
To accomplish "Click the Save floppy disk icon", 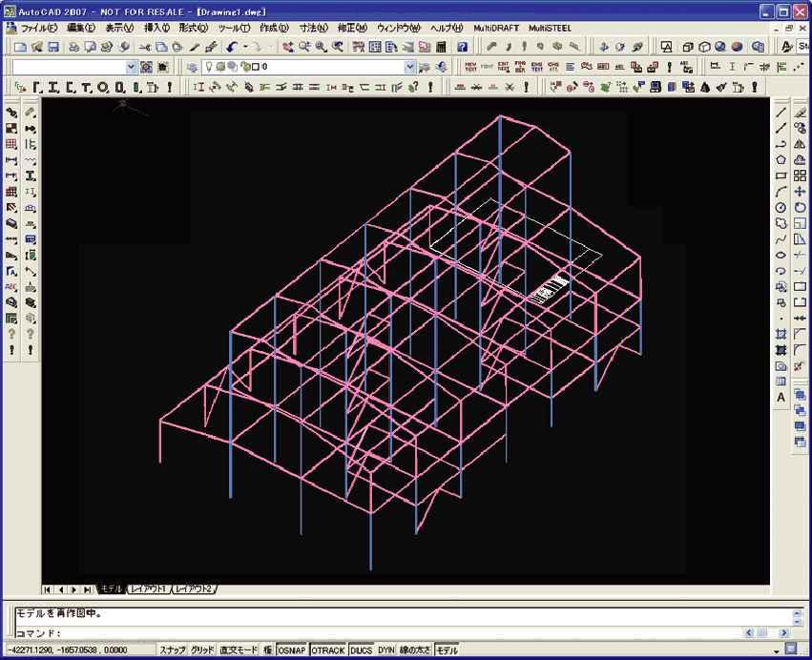I will (53, 47).
